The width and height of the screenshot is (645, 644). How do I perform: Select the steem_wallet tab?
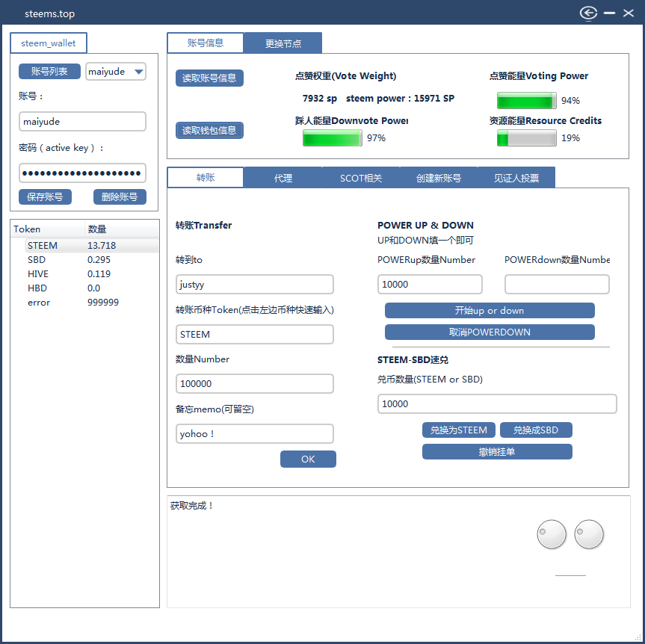(x=49, y=43)
